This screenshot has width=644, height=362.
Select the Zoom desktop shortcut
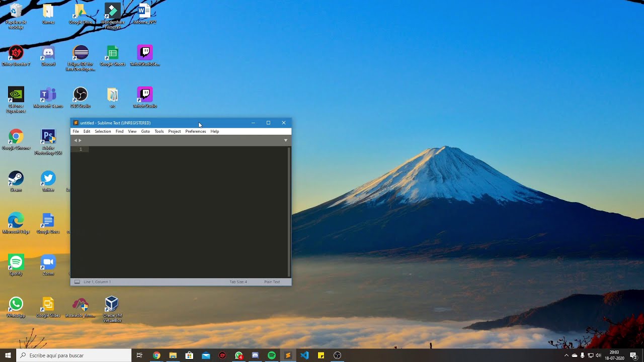(x=48, y=265)
